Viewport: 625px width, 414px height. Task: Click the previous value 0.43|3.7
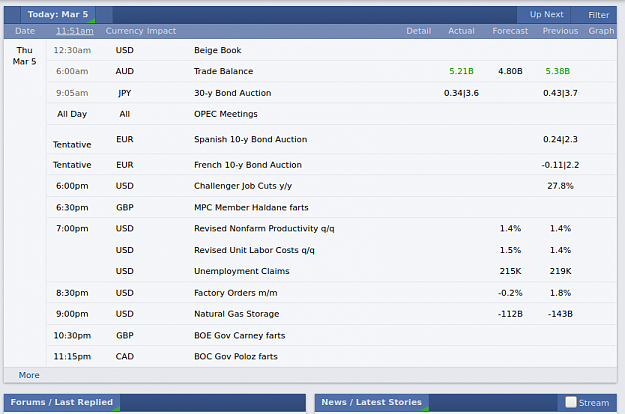(x=560, y=93)
